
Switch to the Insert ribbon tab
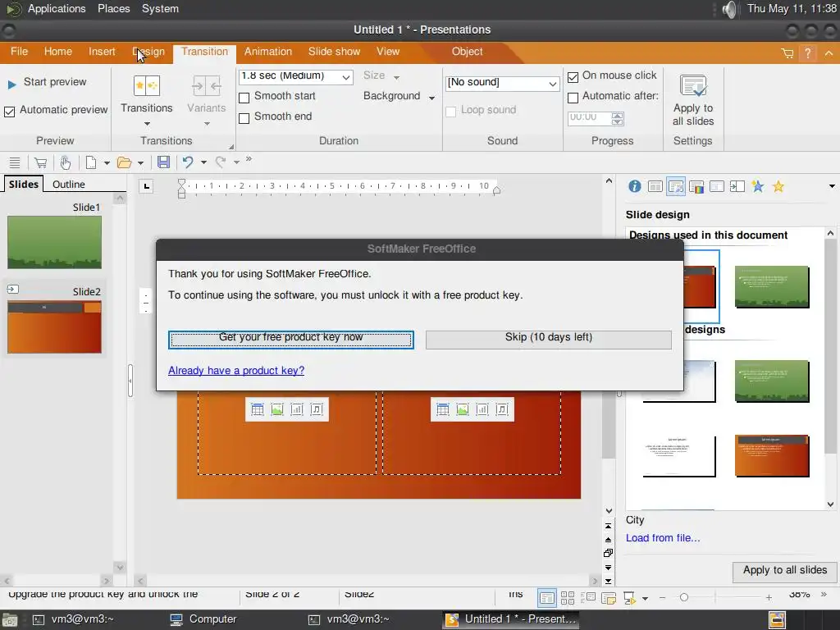point(102,52)
